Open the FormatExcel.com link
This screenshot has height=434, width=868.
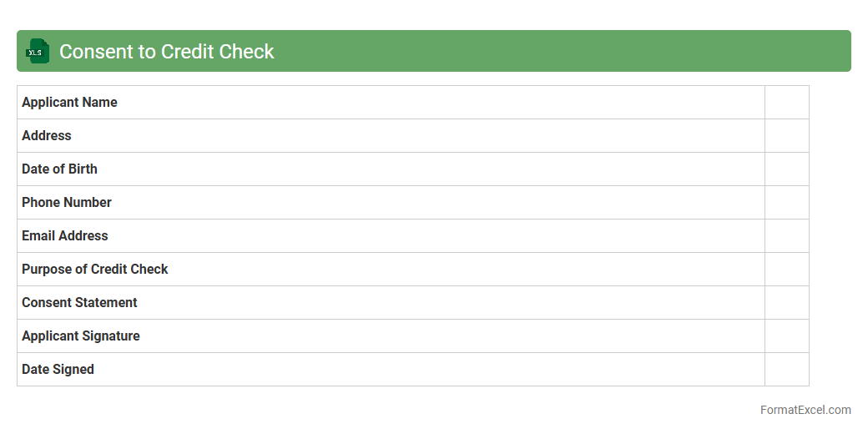pyautogui.click(x=805, y=410)
